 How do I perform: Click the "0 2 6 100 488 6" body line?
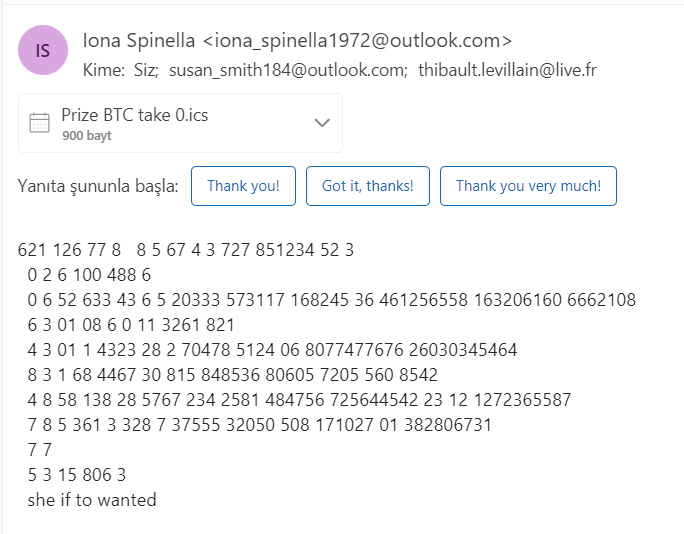90,275
